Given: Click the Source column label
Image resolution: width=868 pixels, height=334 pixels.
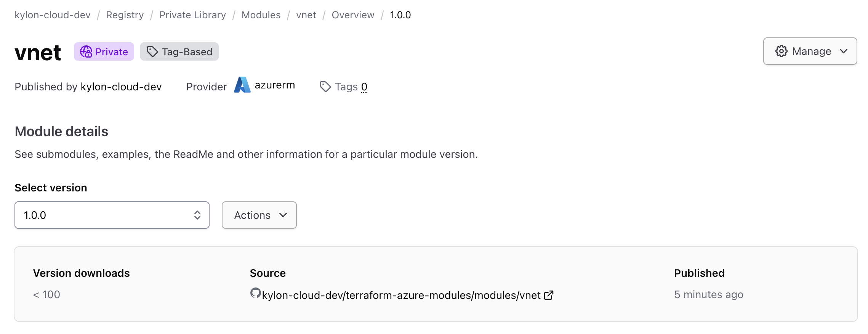Looking at the screenshot, I should pyautogui.click(x=267, y=273).
